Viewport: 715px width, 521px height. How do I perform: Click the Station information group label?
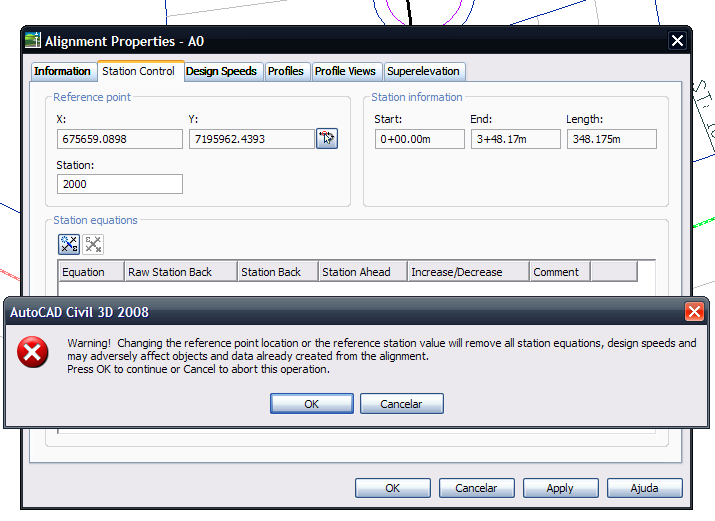(x=417, y=97)
